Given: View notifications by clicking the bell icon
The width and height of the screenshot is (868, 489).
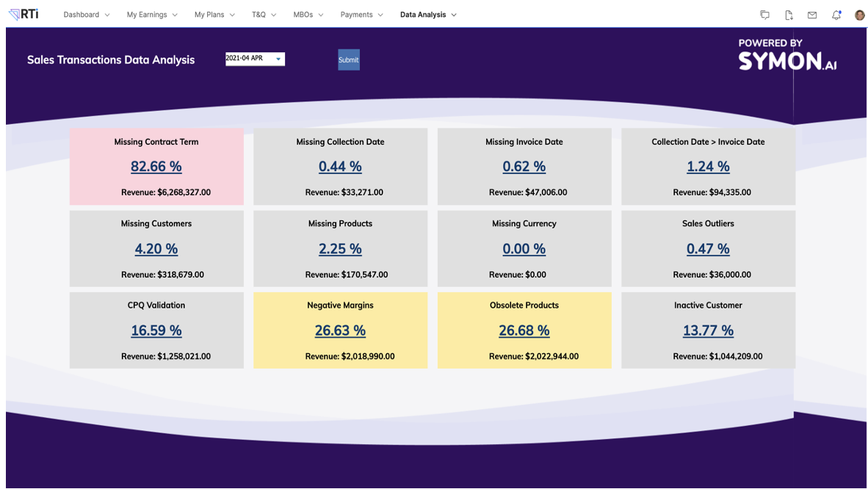Looking at the screenshot, I should (836, 14).
